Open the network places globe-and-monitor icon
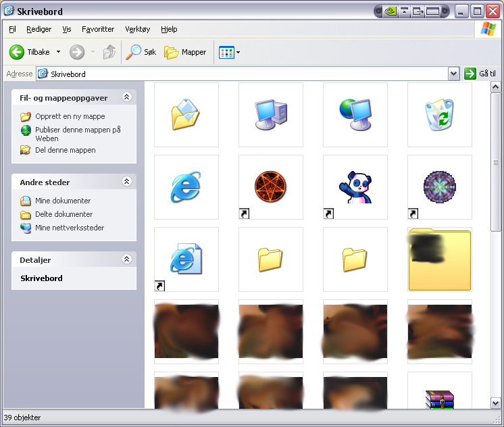 [x=355, y=114]
